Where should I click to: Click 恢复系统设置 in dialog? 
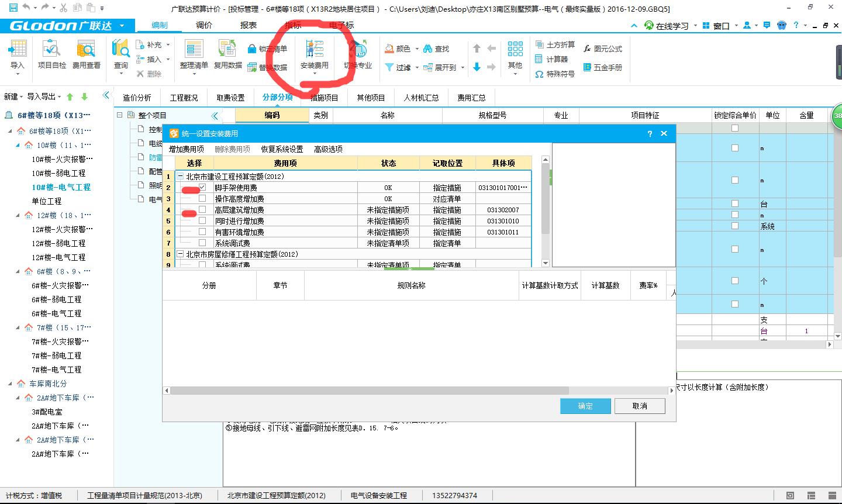tap(282, 149)
